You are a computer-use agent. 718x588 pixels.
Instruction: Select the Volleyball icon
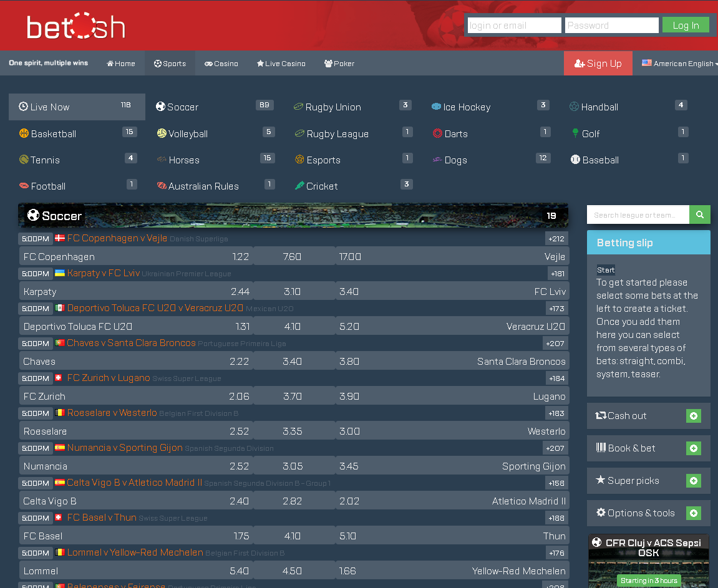tap(162, 133)
